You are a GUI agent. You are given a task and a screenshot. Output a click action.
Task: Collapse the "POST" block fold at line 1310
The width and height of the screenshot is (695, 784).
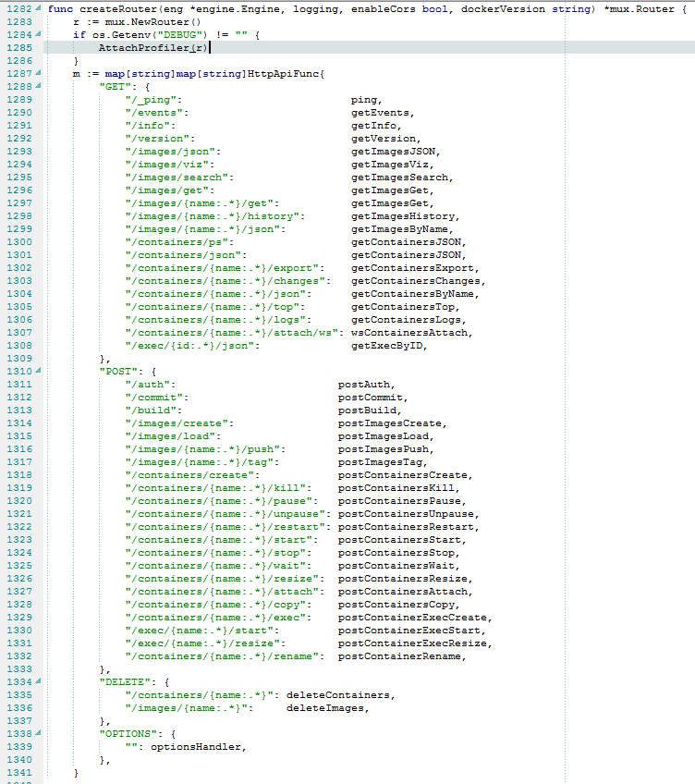coord(39,371)
